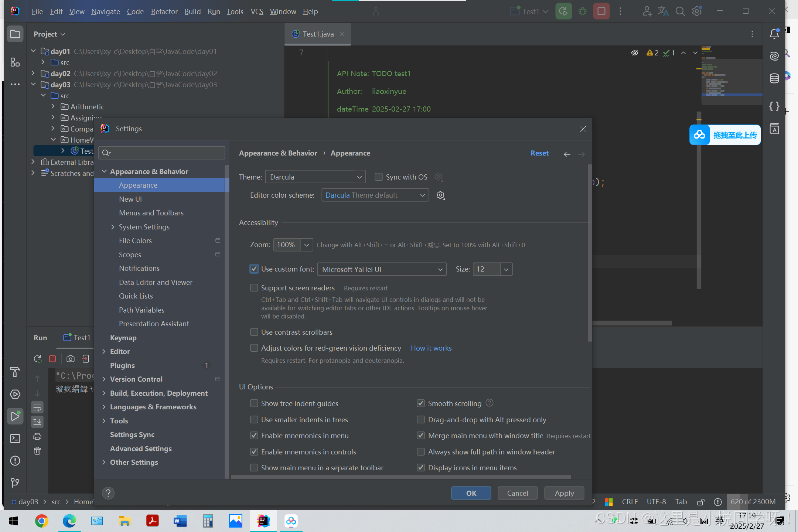Viewport: 798px width, 532px height.
Task: Open the Notifications bell
Action: click(774, 34)
